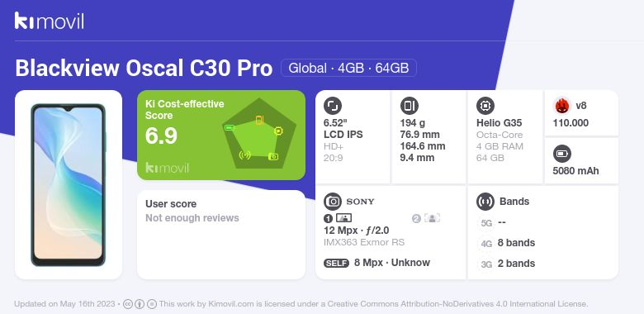Open the Blackview Oscal C30 Pro phone image
644x314 pixels.
(x=69, y=185)
